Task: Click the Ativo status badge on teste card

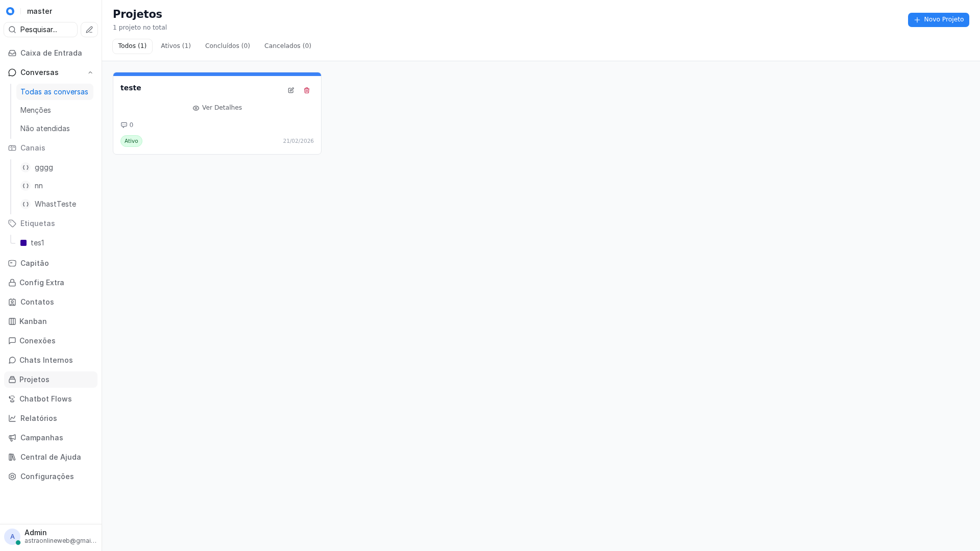Action: [x=131, y=141]
